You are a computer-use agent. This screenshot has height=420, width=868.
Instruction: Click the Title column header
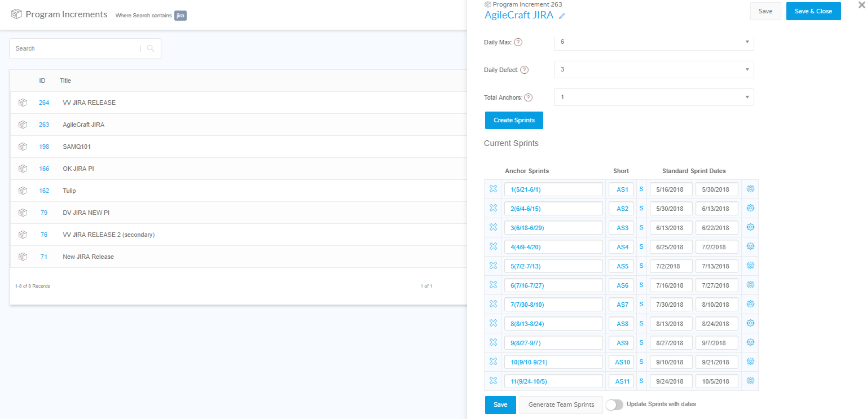click(x=65, y=81)
